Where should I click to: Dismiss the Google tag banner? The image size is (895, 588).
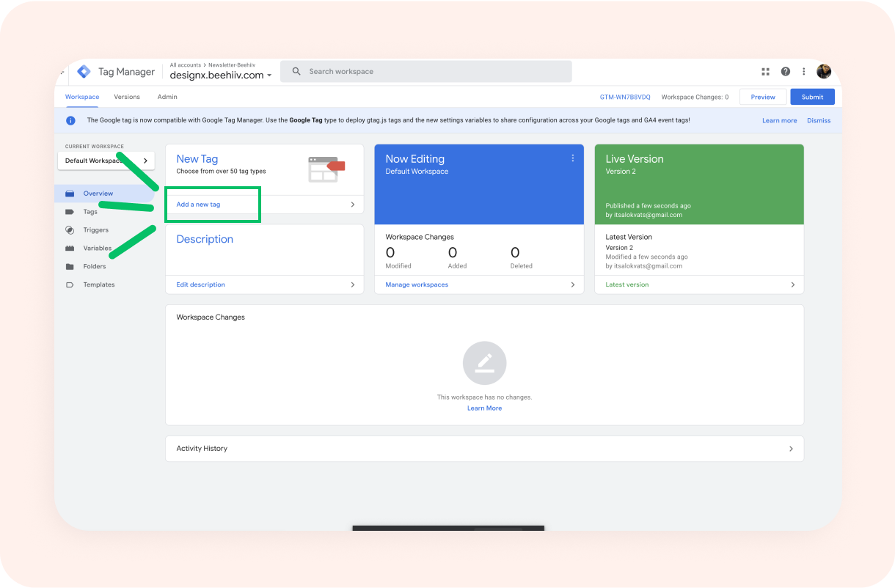[x=819, y=120]
